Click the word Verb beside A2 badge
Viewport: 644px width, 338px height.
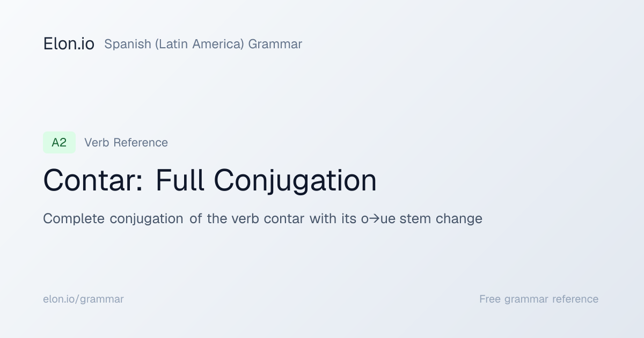point(96,142)
